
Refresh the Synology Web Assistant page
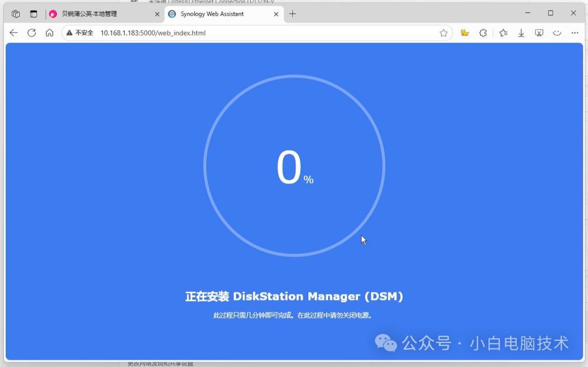(32, 32)
